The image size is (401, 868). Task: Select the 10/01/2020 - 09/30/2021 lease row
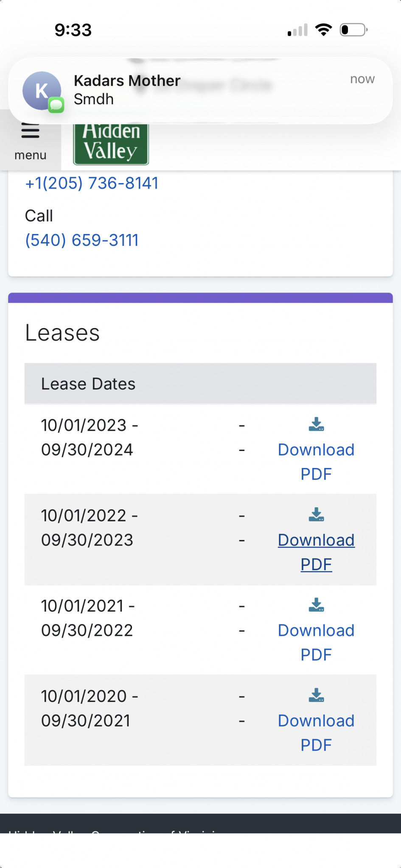(200, 720)
